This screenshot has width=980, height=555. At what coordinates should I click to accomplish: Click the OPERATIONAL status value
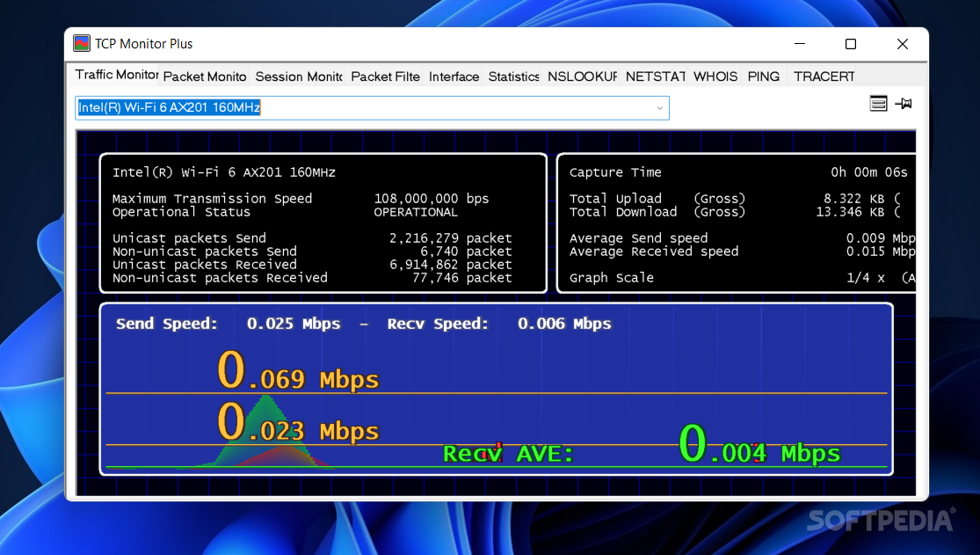click(416, 212)
